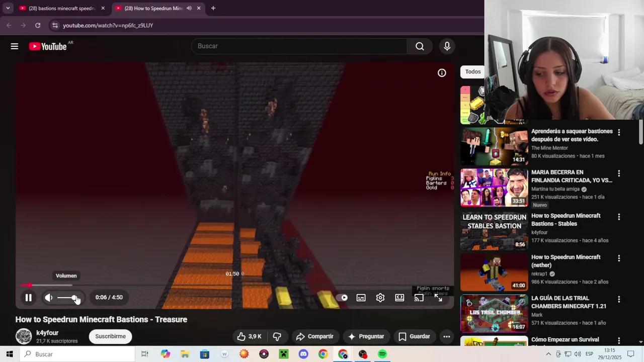Open options for 'MARIA BECERRA EN FINLANDIA' video
Screen dimensions: 644x362
click(619, 173)
